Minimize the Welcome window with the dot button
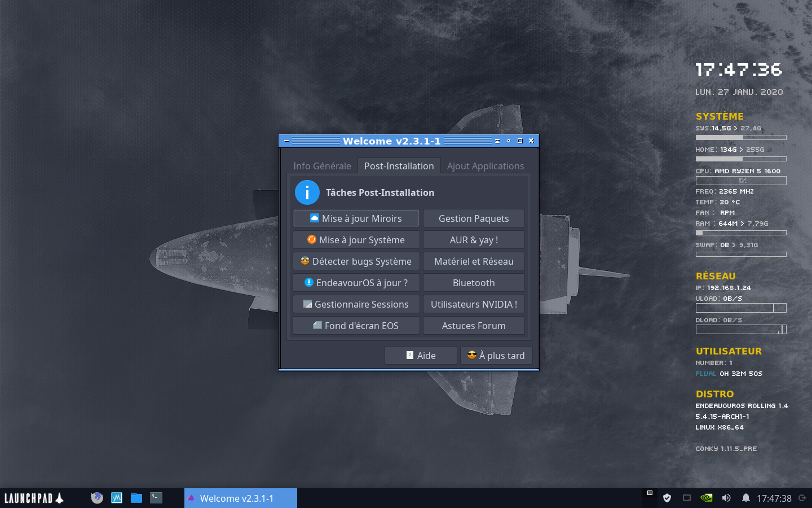This screenshot has width=812, height=508. tap(509, 141)
